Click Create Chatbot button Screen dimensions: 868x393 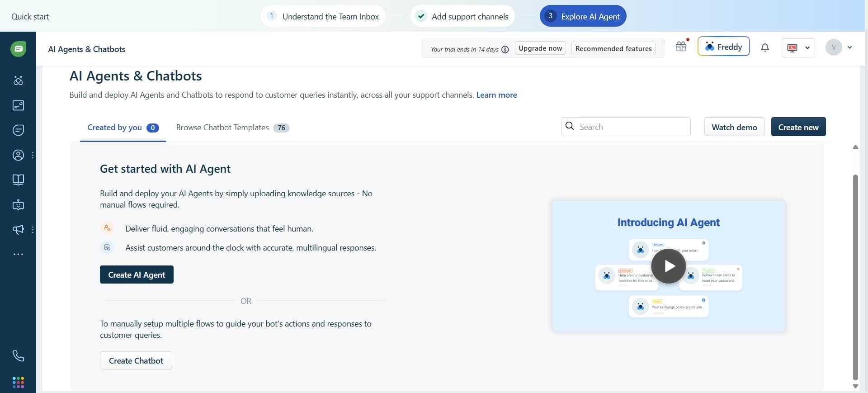(x=136, y=360)
